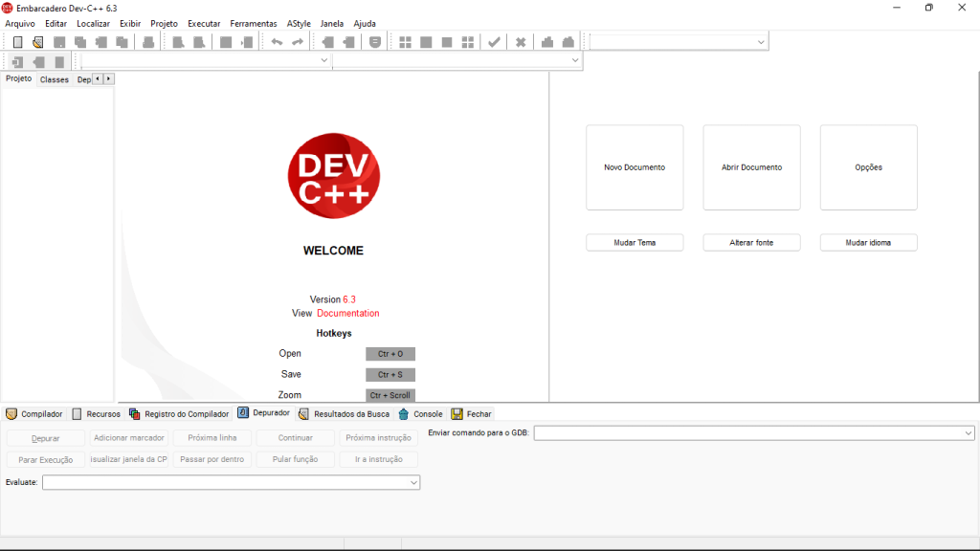
Task: Abort compilation with the X toolbar icon
Action: (521, 41)
